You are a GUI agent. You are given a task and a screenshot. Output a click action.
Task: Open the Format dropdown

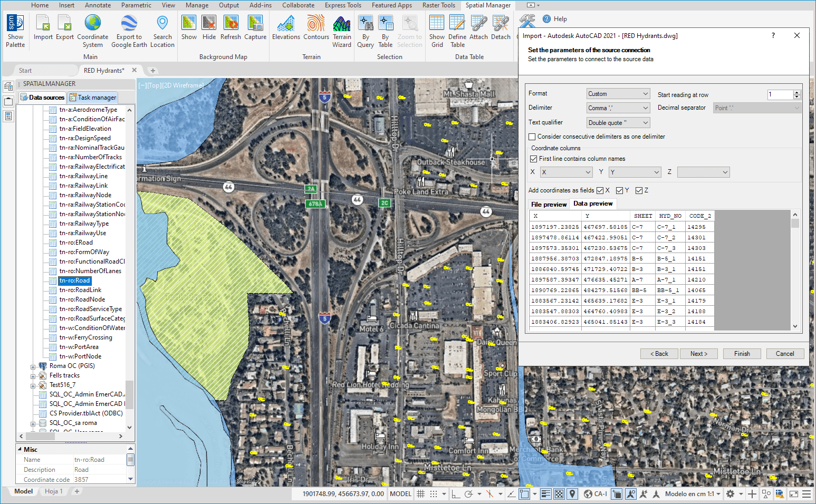tap(618, 94)
